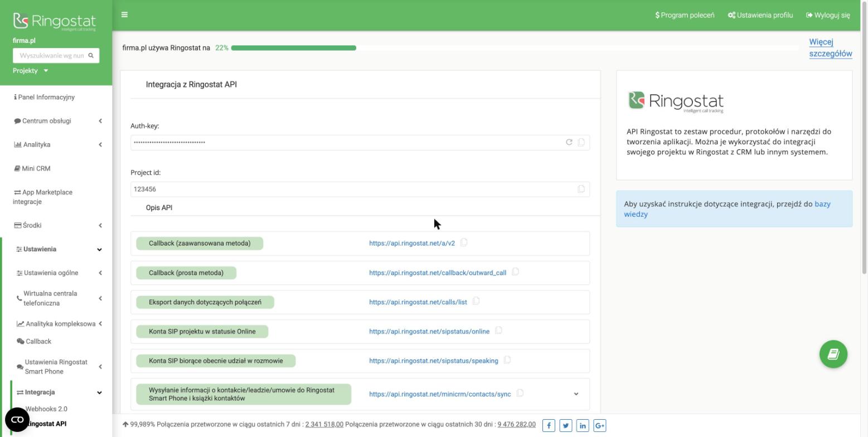Go to App Marketplace integracje
This screenshot has height=437, width=868.
[x=43, y=197]
